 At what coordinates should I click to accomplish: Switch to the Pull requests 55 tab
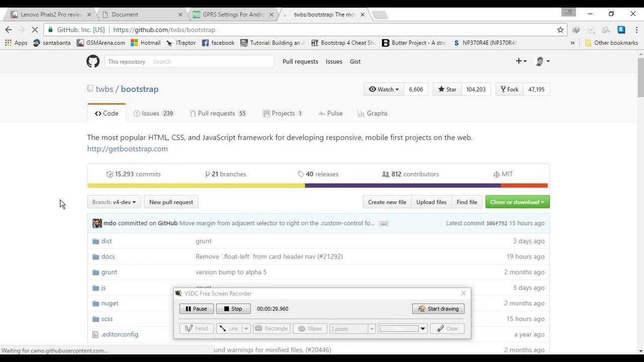coord(218,114)
